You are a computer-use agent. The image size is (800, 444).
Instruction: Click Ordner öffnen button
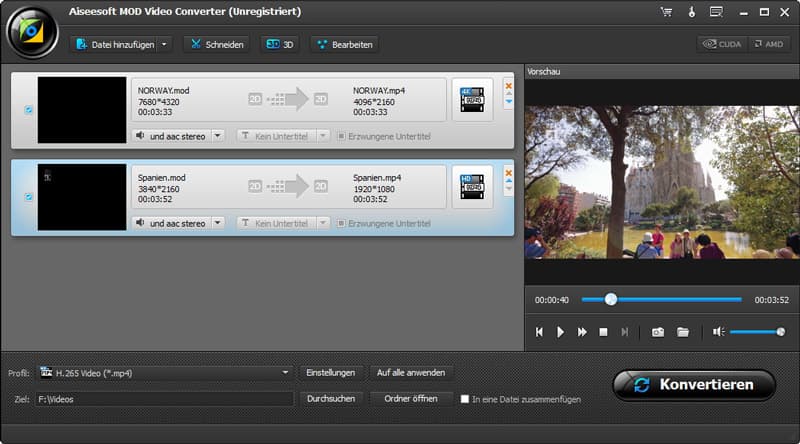411,399
